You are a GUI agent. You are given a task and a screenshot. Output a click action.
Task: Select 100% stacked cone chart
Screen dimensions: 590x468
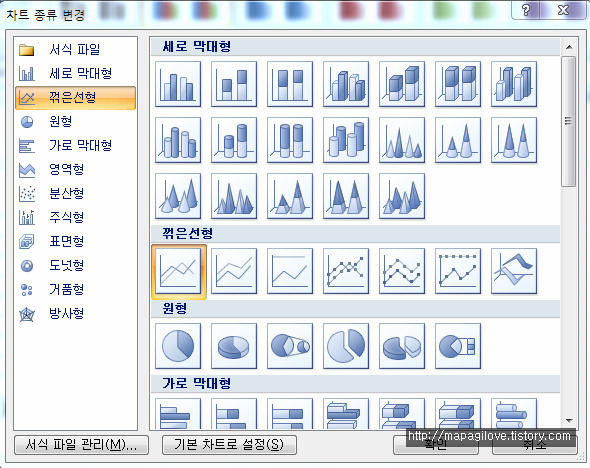514,140
